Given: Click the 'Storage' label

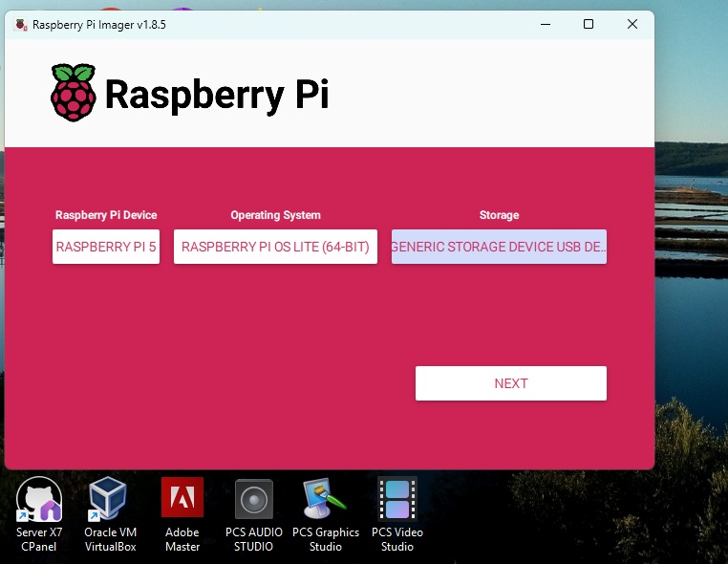Looking at the screenshot, I should [499, 215].
